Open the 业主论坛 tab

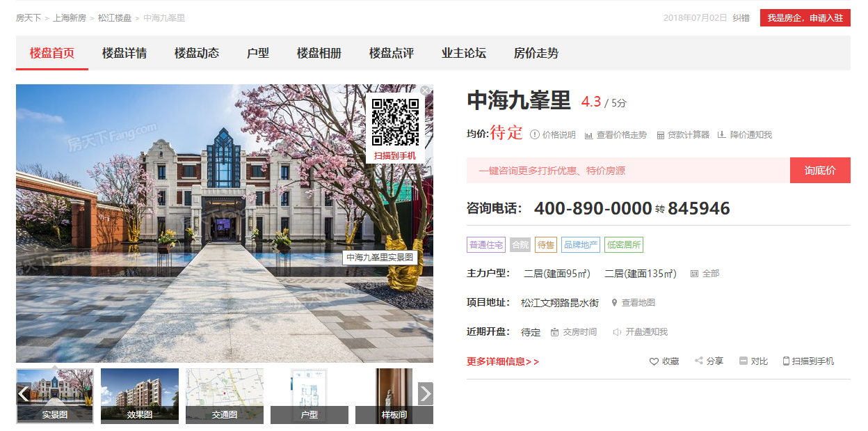[x=464, y=53]
